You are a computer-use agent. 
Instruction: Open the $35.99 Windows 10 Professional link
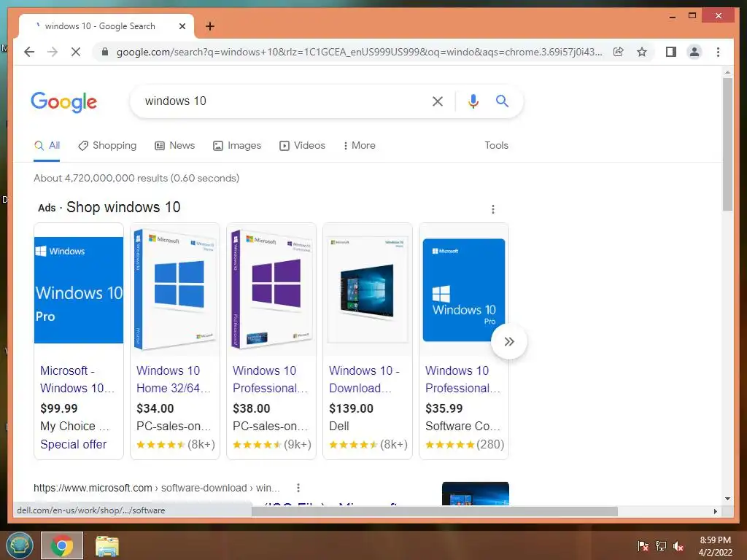pyautogui.click(x=462, y=379)
